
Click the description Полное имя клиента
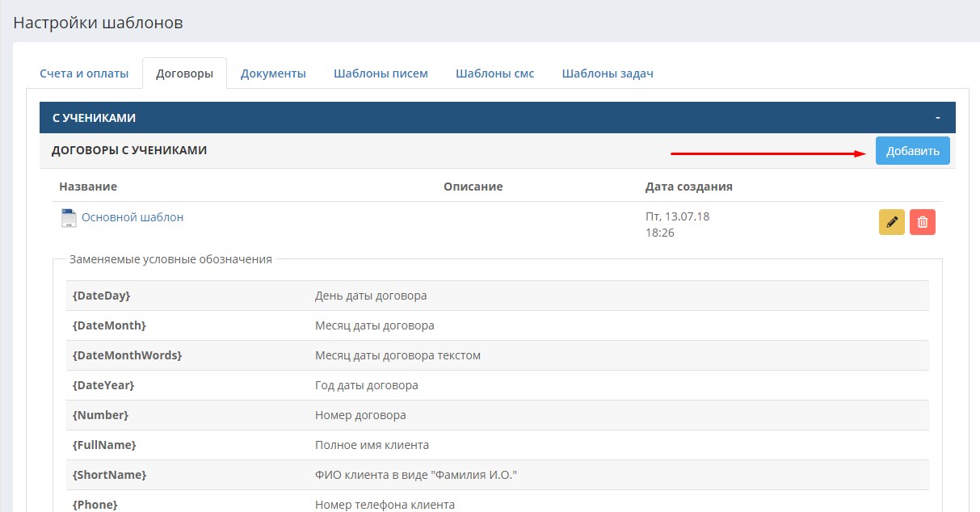(x=372, y=445)
